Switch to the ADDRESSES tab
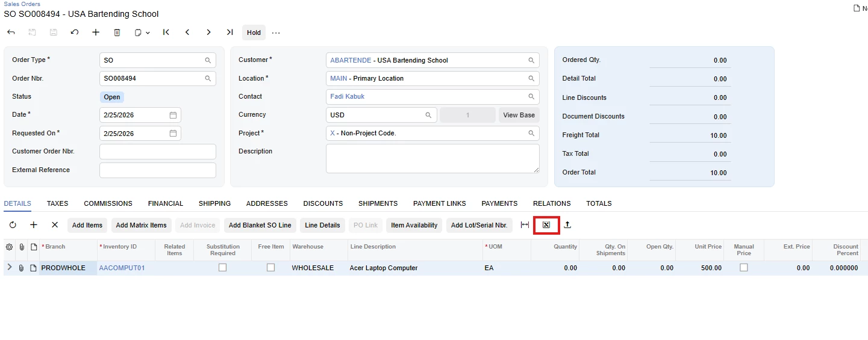 click(x=267, y=203)
